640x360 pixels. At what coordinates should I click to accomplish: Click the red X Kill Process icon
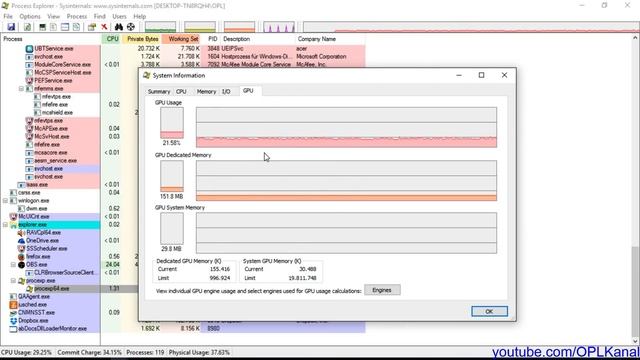(104, 27)
